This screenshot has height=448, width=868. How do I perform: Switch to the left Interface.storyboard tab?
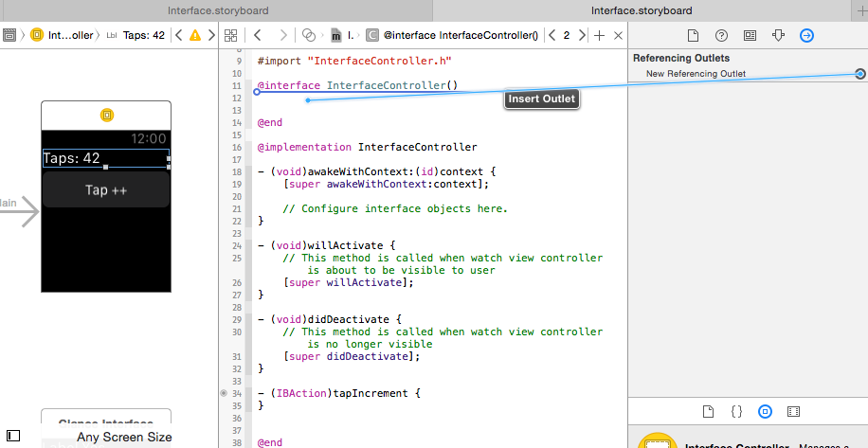(218, 10)
